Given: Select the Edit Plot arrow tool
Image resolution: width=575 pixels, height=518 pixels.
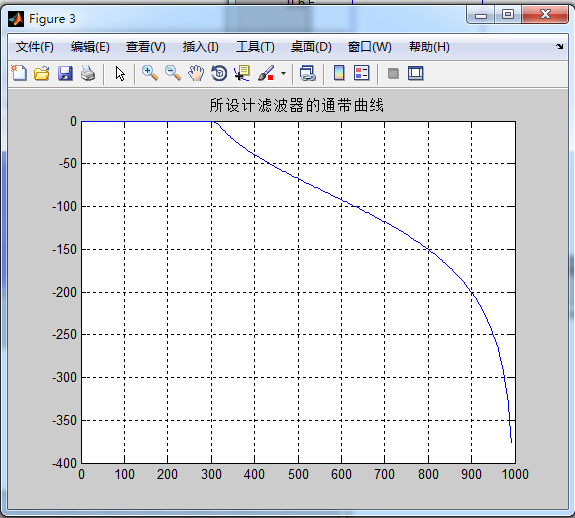Looking at the screenshot, I should pyautogui.click(x=120, y=73).
